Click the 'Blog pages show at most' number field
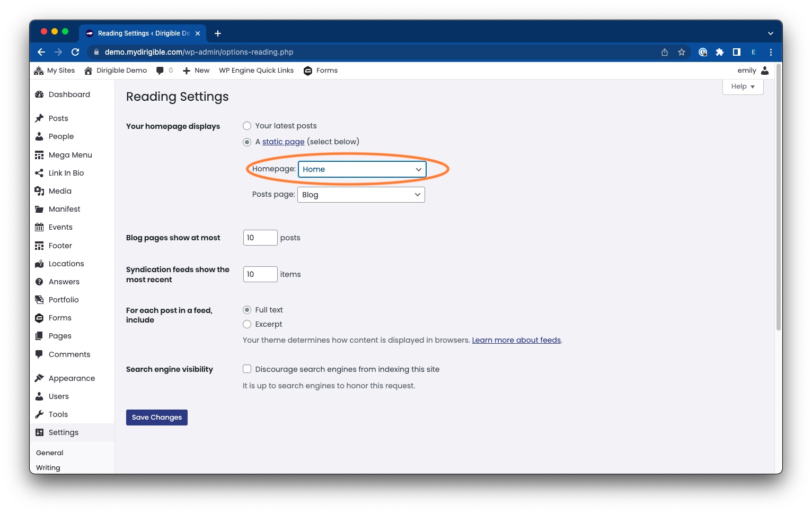The image size is (812, 513). pos(260,238)
